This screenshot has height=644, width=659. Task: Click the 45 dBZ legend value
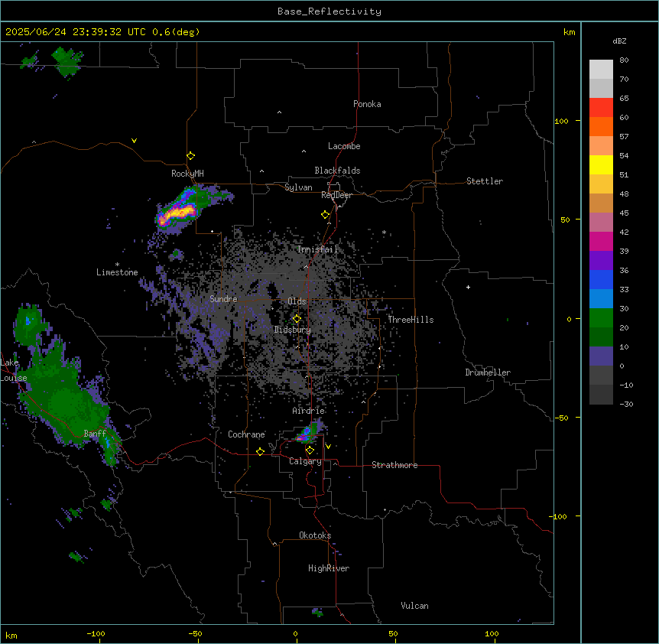click(624, 213)
